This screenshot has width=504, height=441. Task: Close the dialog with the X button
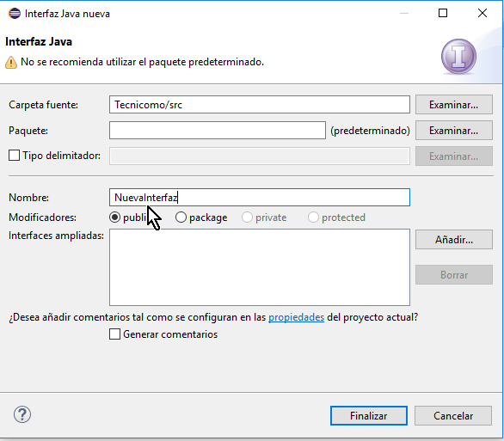(482, 13)
